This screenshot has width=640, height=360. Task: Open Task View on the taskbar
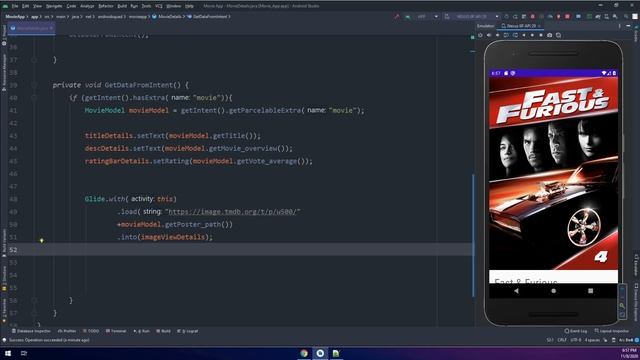(24, 353)
